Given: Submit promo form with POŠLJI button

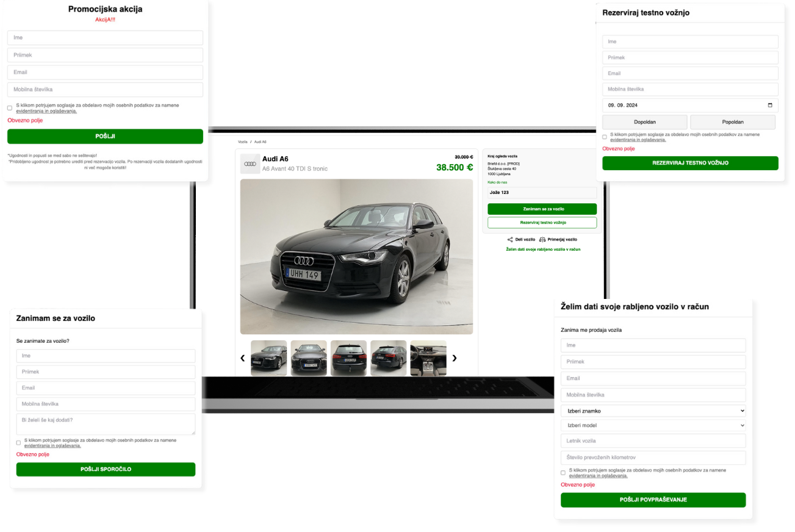Looking at the screenshot, I should (x=105, y=137).
